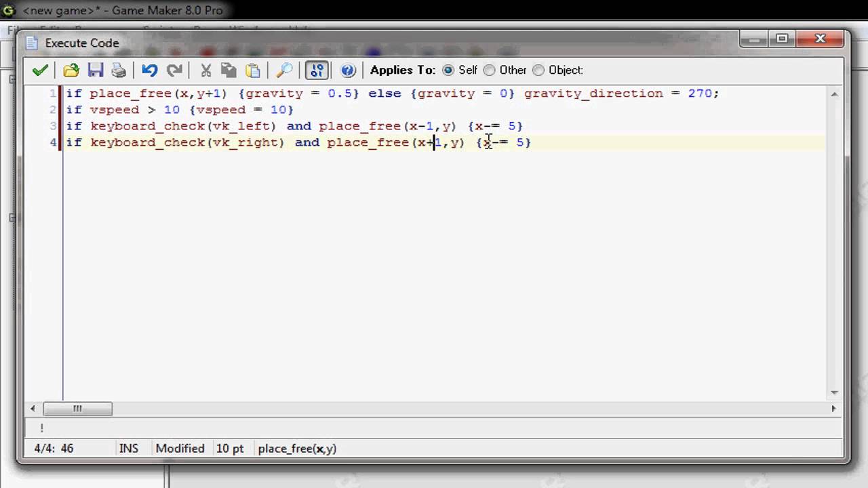
Task: Click on 'else' keyword in line 1
Action: pyautogui.click(x=384, y=94)
